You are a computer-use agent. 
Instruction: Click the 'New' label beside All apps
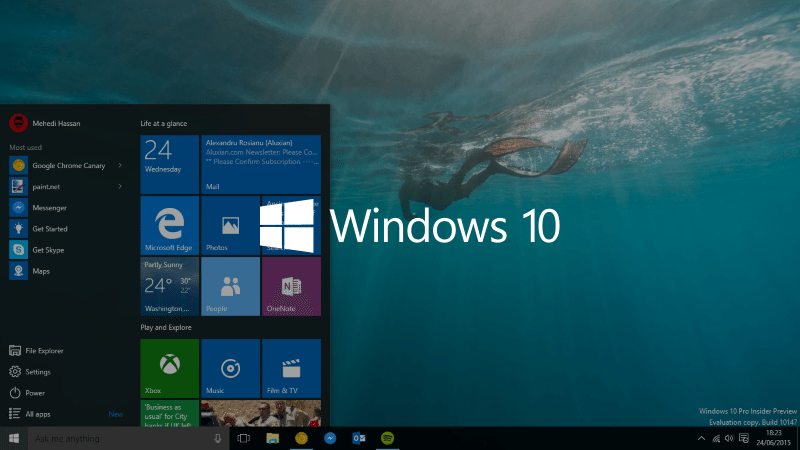point(116,414)
